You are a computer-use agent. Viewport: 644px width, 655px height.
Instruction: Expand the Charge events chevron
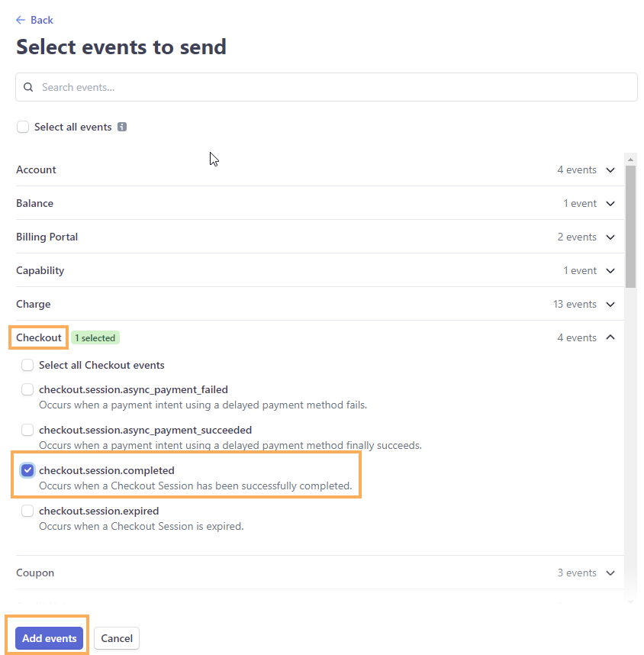(610, 304)
